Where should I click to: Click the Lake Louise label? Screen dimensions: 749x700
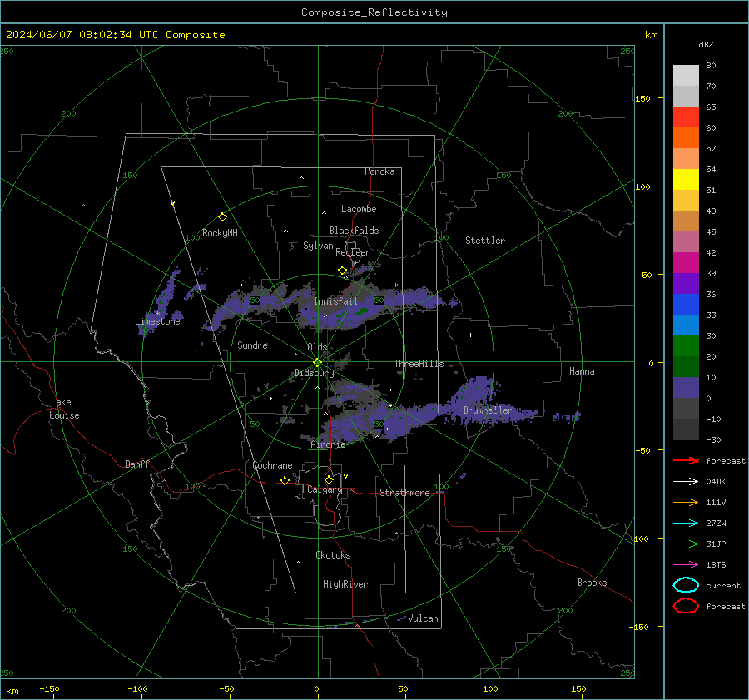[x=64, y=409]
